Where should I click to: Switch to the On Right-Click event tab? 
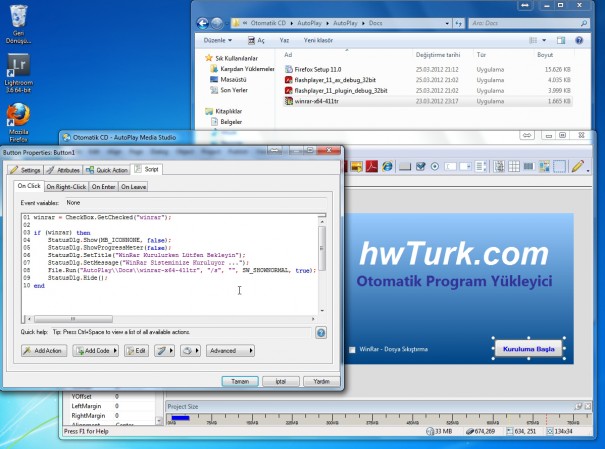click(x=66, y=187)
